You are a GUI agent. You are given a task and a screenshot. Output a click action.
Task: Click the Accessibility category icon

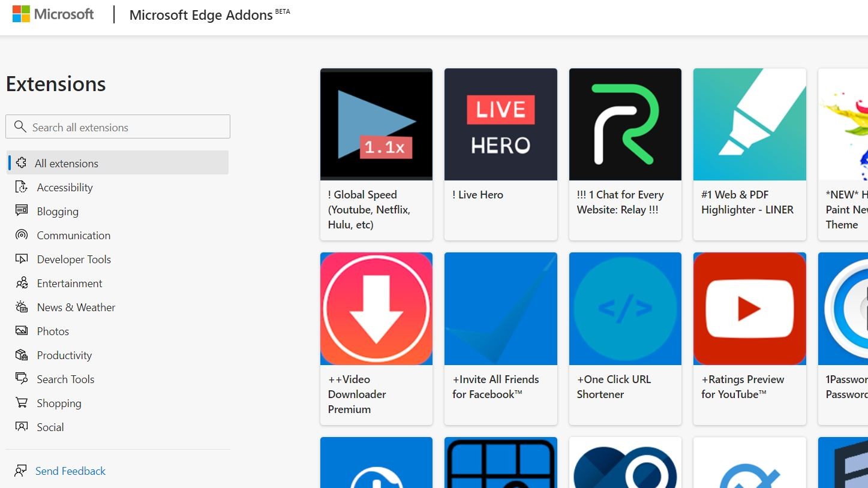tap(22, 187)
